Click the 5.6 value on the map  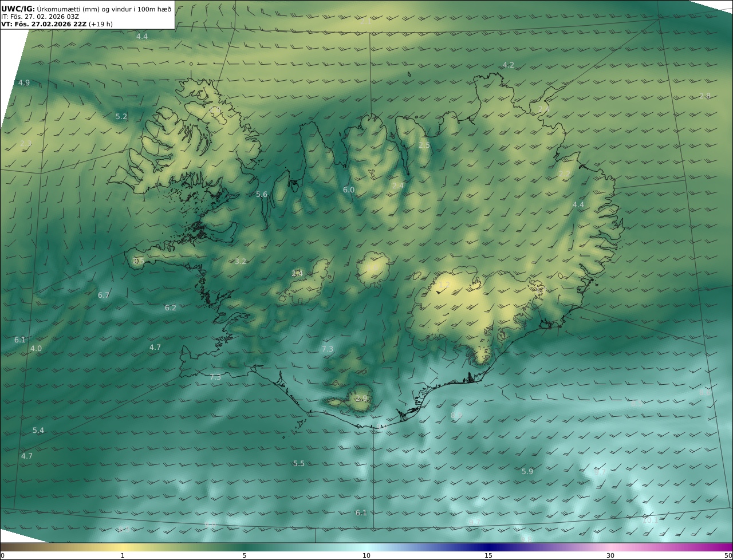coord(262,195)
